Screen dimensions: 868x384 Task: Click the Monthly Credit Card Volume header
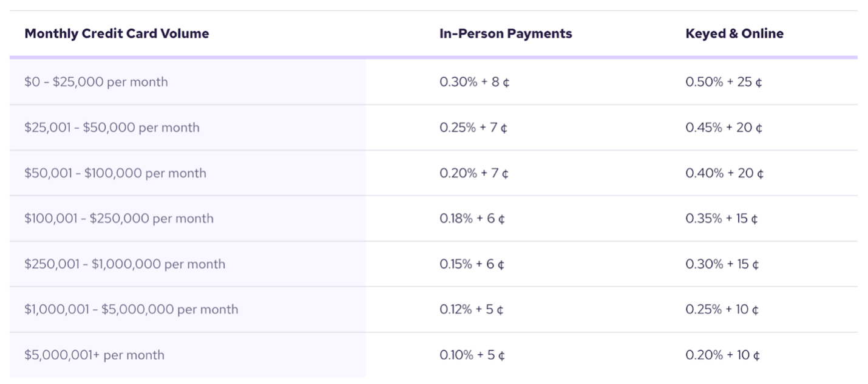tap(117, 33)
